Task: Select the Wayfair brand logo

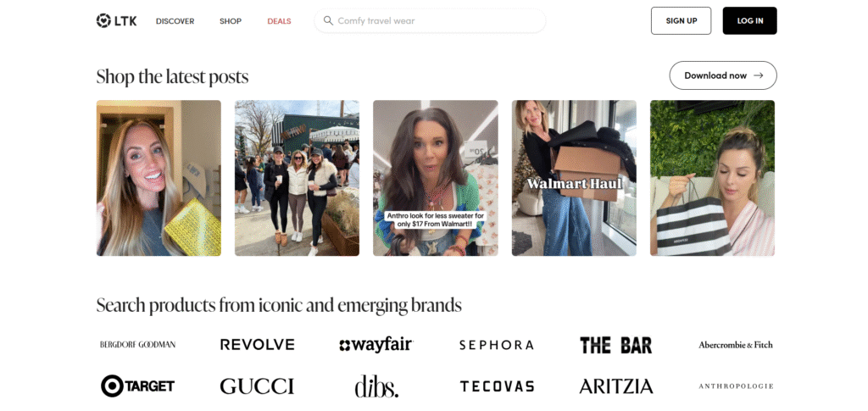Action: 376,345
